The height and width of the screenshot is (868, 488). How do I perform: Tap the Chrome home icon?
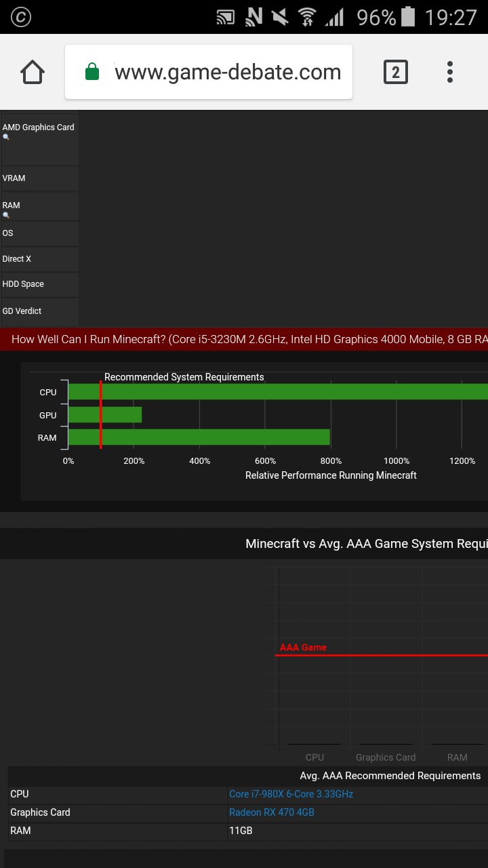pos(33,72)
